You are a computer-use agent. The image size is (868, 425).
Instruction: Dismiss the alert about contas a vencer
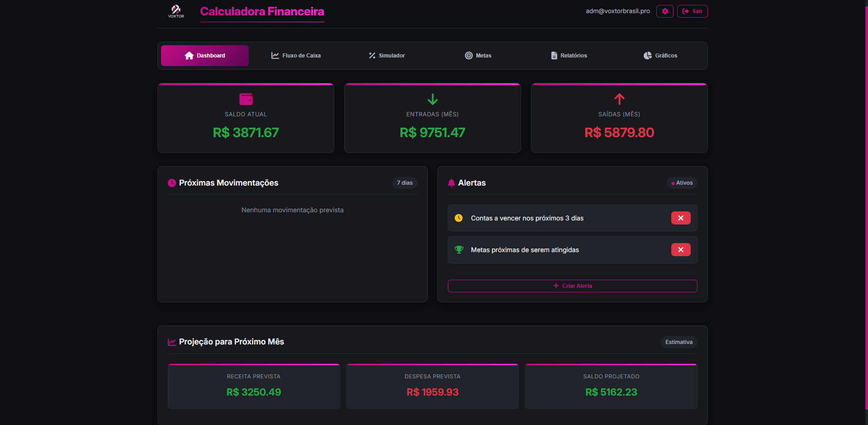point(680,218)
